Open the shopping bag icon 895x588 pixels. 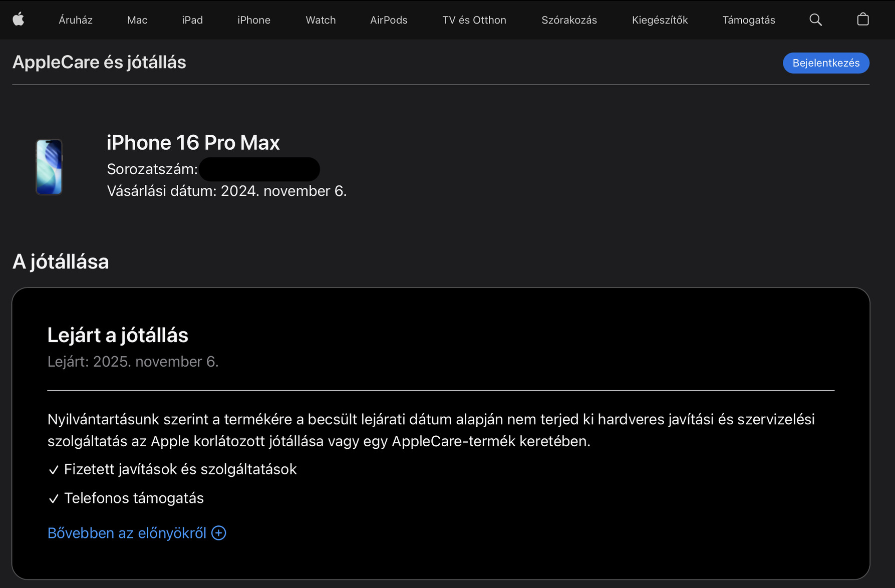(x=862, y=20)
